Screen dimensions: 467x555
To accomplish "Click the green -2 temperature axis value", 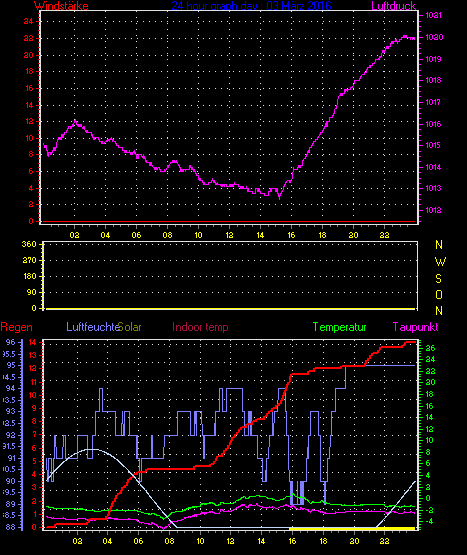I will (x=429, y=510).
